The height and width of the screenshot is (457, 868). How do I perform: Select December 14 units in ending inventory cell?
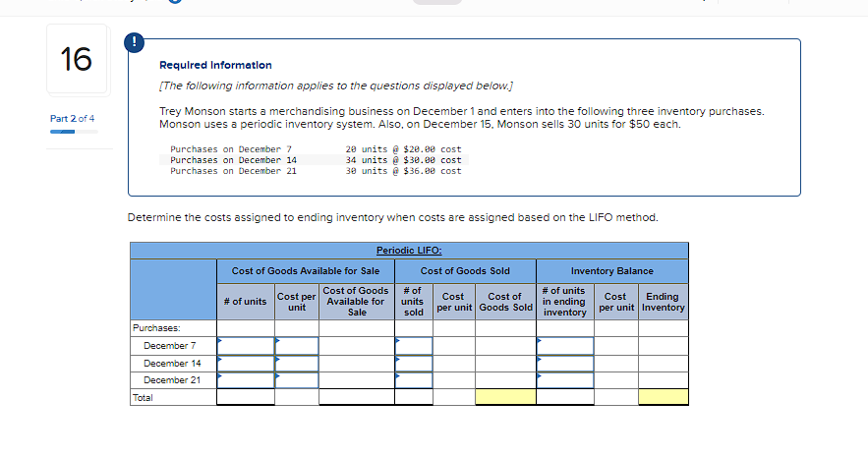click(x=565, y=364)
